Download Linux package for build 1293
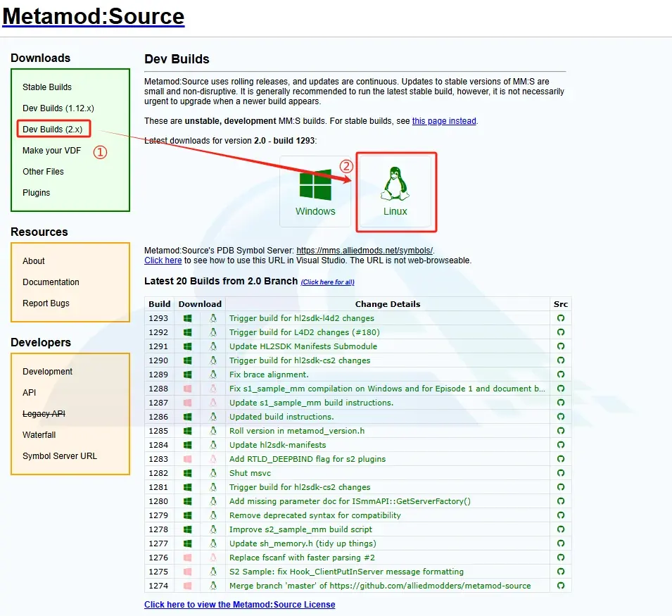This screenshot has height=616, width=672. pos(213,318)
